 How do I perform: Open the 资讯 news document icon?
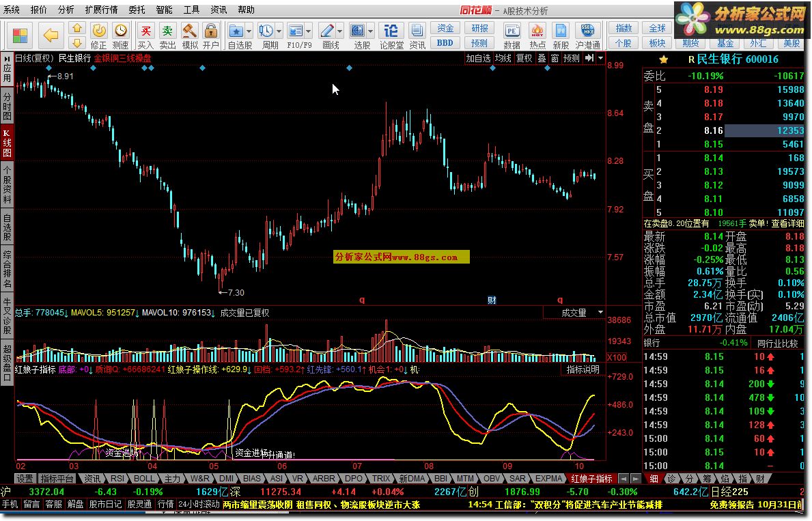tap(417, 36)
